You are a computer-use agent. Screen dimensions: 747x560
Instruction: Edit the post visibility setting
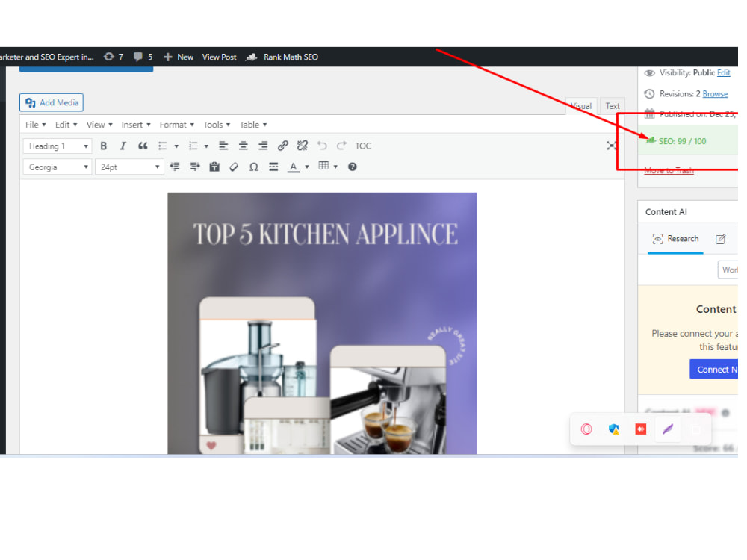(x=723, y=73)
